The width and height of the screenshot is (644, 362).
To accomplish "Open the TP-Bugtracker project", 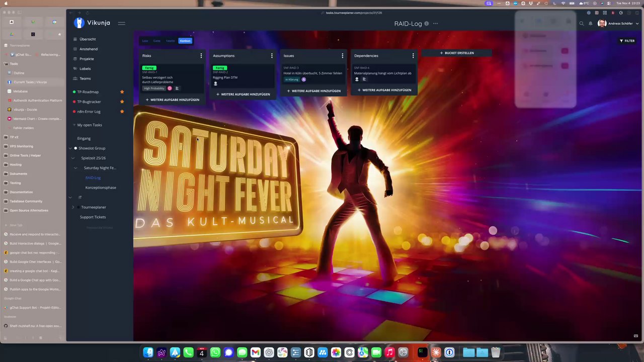I will (89, 102).
